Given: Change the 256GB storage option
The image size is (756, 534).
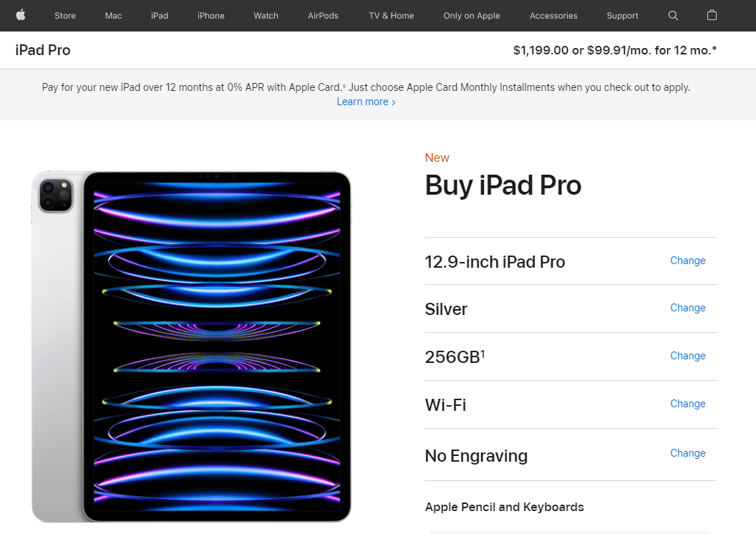Looking at the screenshot, I should 687,356.
